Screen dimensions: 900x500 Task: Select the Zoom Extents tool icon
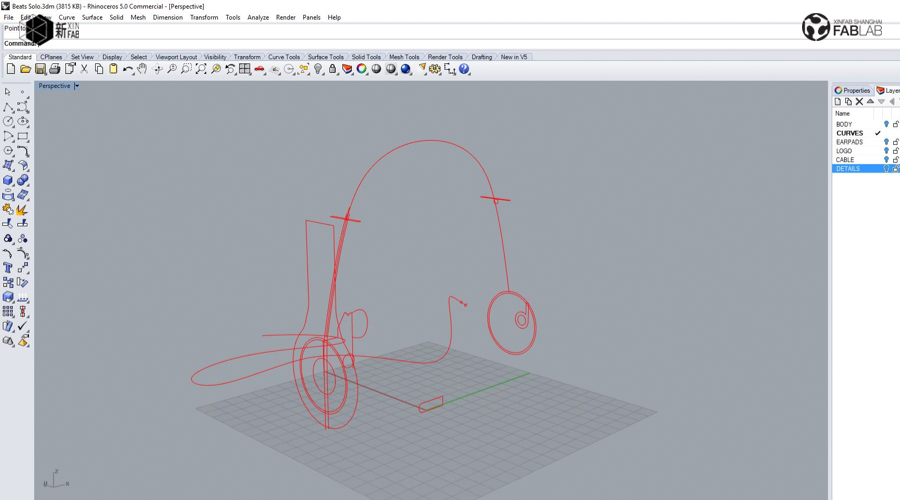pos(201,69)
